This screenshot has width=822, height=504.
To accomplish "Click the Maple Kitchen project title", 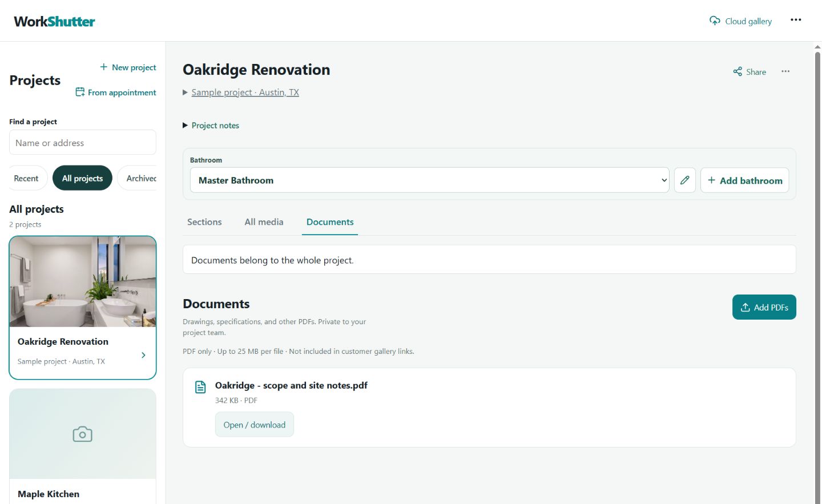I will 49,494.
